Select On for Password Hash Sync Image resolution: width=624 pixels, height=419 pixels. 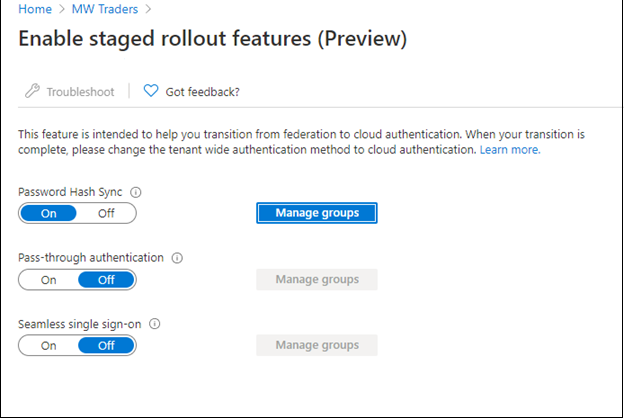tap(48, 213)
